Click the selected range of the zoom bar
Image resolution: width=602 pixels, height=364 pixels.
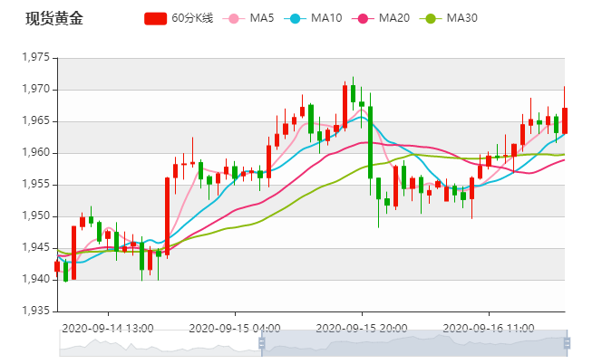click(413, 343)
